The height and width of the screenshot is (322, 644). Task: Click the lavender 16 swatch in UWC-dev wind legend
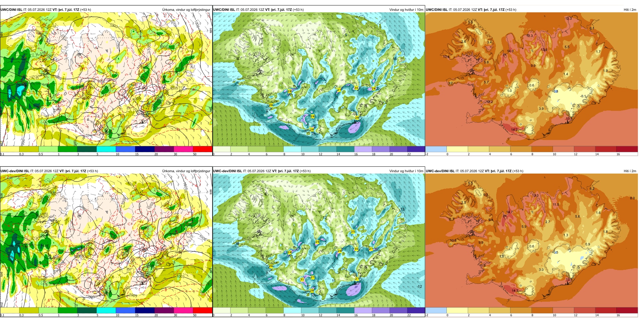coord(363,310)
